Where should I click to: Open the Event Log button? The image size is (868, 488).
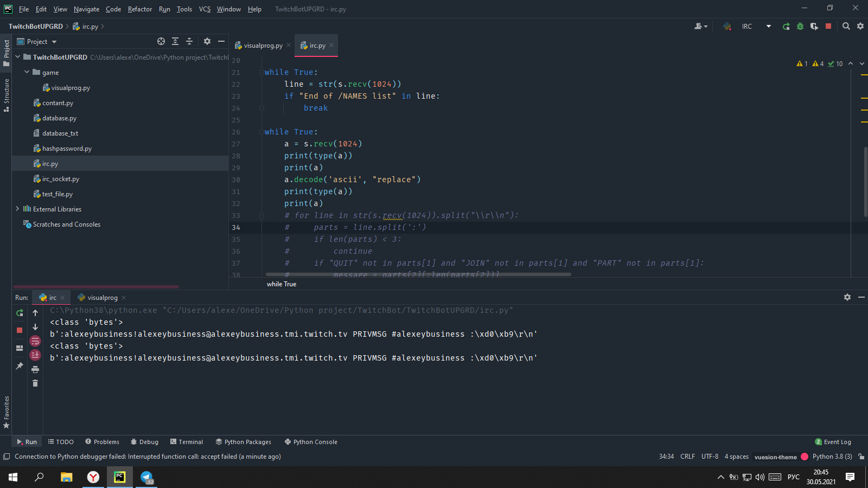833,442
